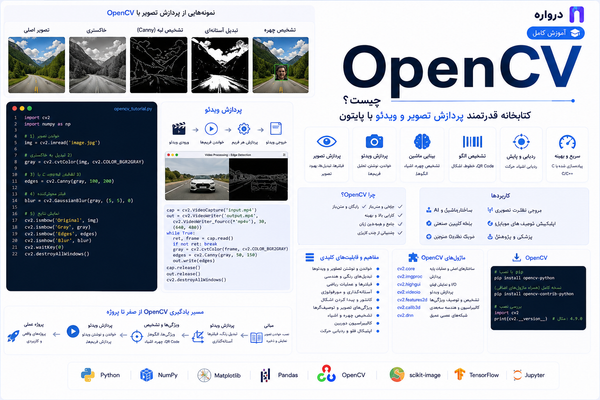Click the کاربردها section heading

500,196
